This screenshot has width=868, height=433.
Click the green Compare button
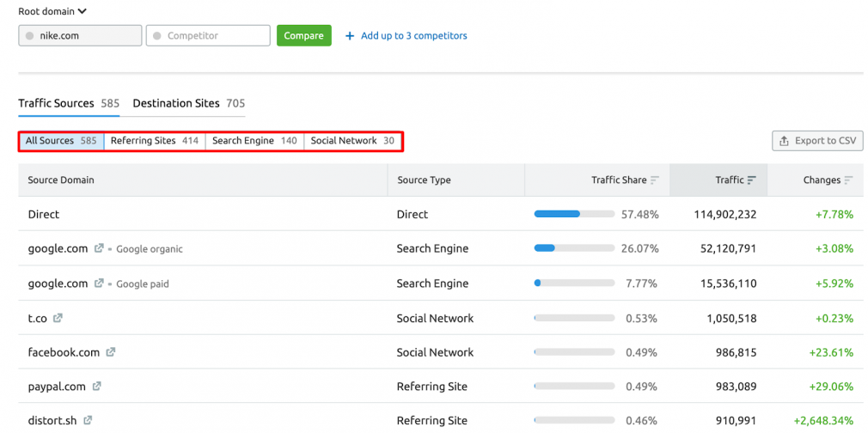(304, 35)
